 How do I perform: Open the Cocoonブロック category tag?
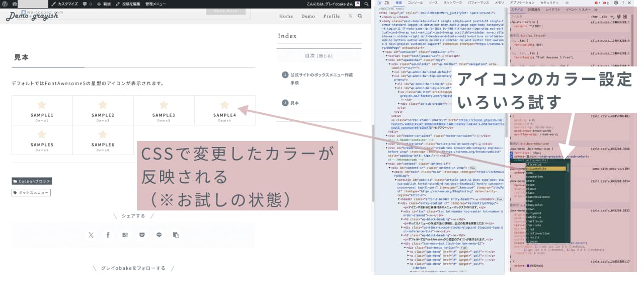pyautogui.click(x=32, y=181)
